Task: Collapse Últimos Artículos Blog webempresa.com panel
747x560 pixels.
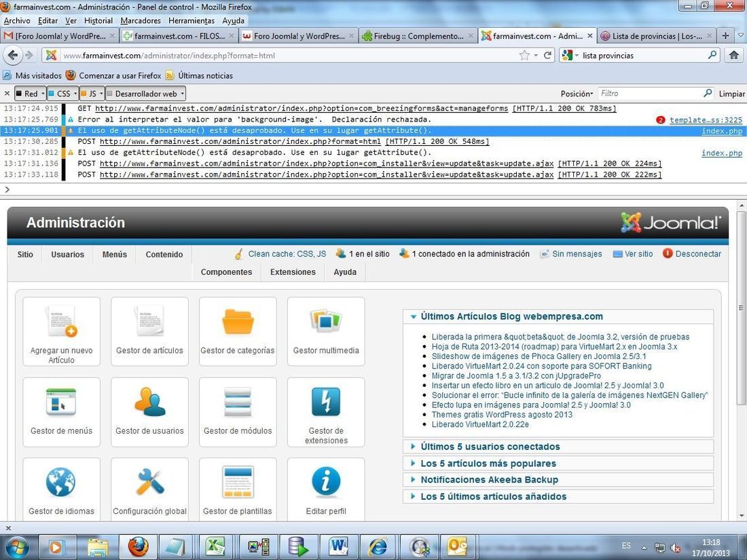Action: coord(558,317)
